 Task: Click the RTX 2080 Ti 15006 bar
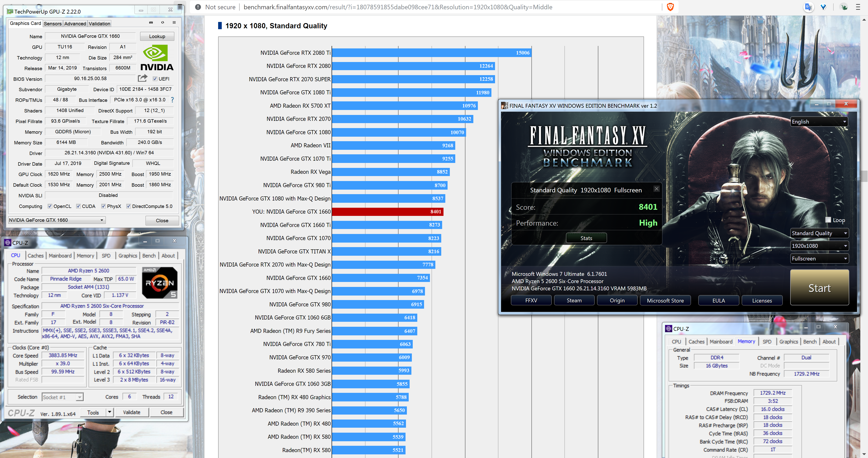(x=432, y=53)
